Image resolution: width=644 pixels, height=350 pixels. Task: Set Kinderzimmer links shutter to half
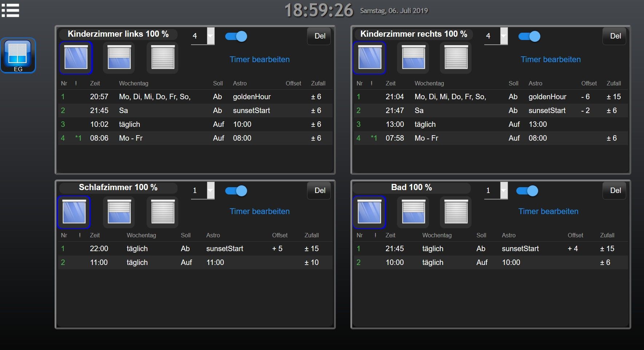click(x=119, y=58)
